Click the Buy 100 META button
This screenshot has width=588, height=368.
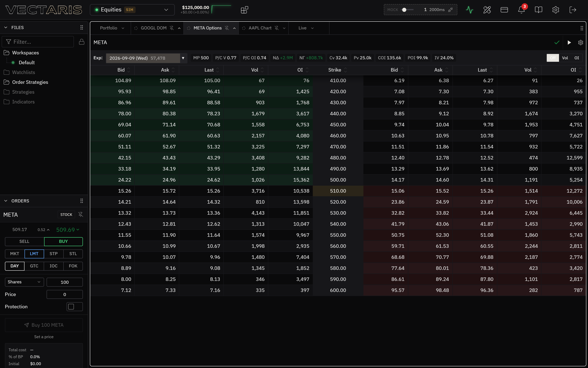44,325
